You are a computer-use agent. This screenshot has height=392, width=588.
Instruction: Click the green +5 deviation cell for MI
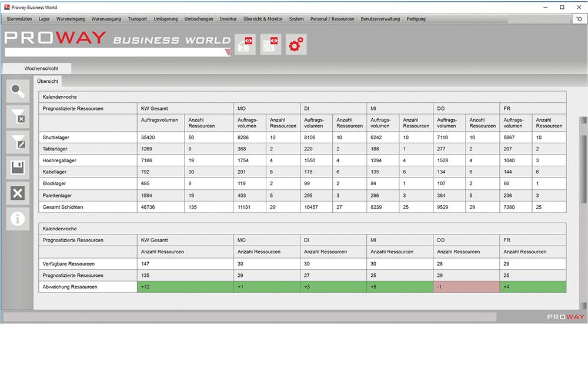[400, 287]
